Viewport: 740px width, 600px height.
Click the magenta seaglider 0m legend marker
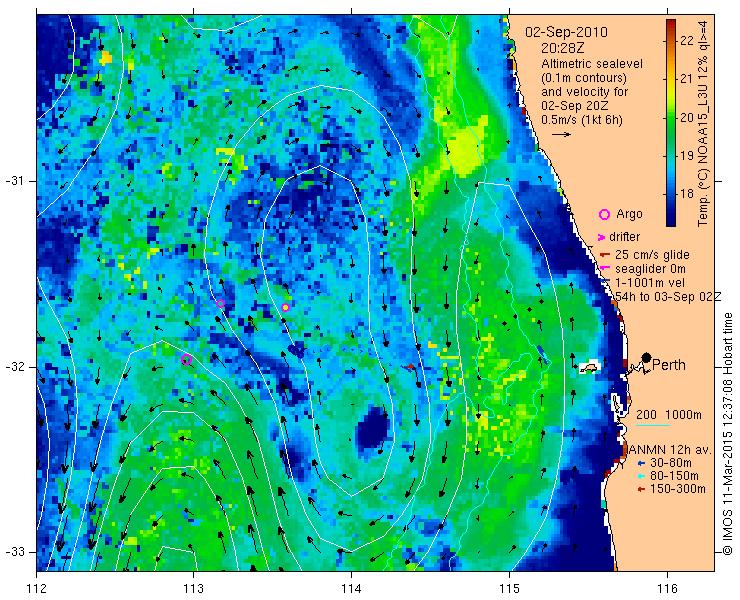[605, 269]
